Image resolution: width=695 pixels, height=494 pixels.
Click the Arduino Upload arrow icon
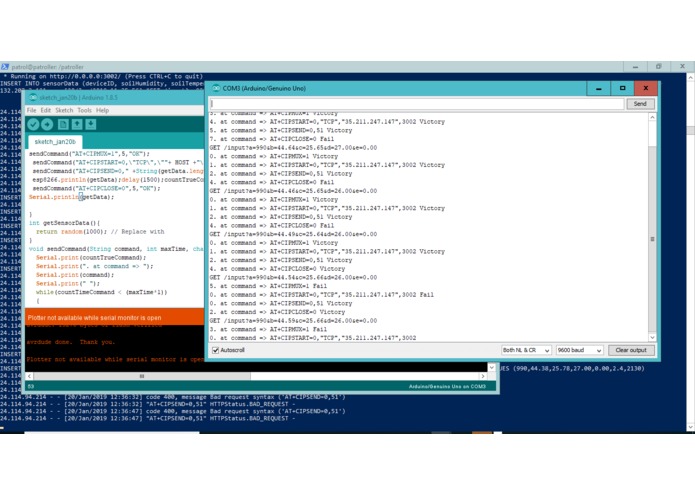pyautogui.click(x=47, y=124)
